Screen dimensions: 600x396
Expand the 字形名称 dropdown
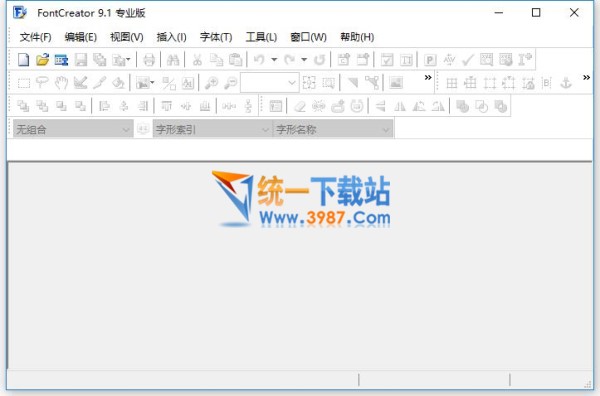point(333,129)
